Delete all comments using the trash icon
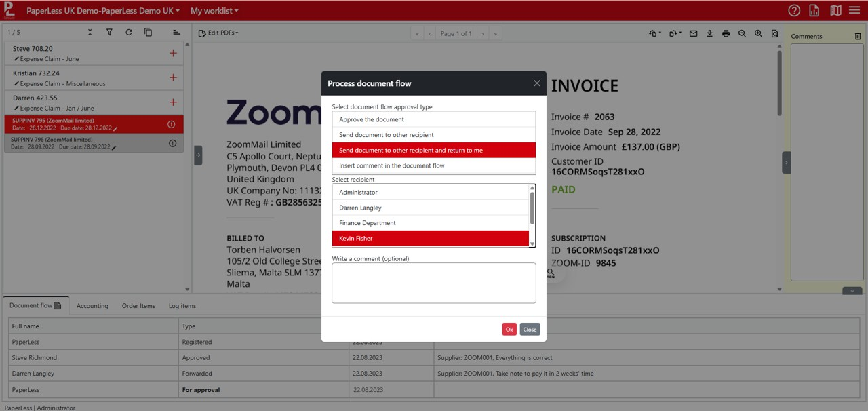This screenshot has height=411, width=868. point(857,35)
